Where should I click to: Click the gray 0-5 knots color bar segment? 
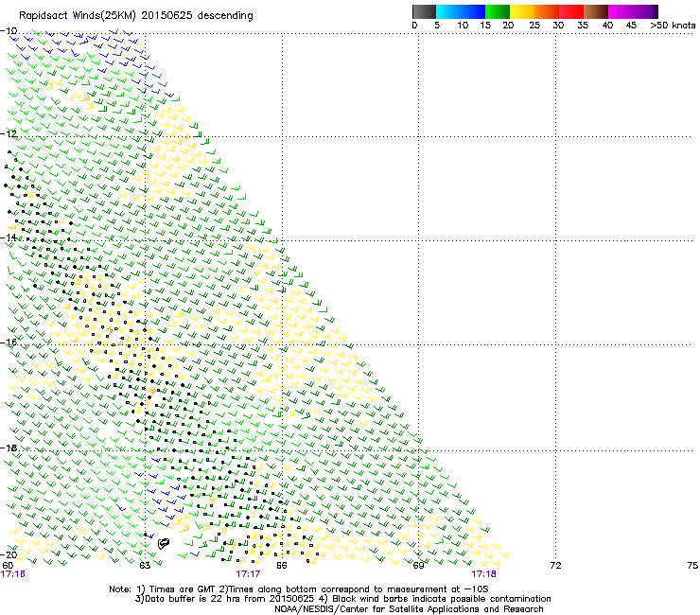click(425, 11)
